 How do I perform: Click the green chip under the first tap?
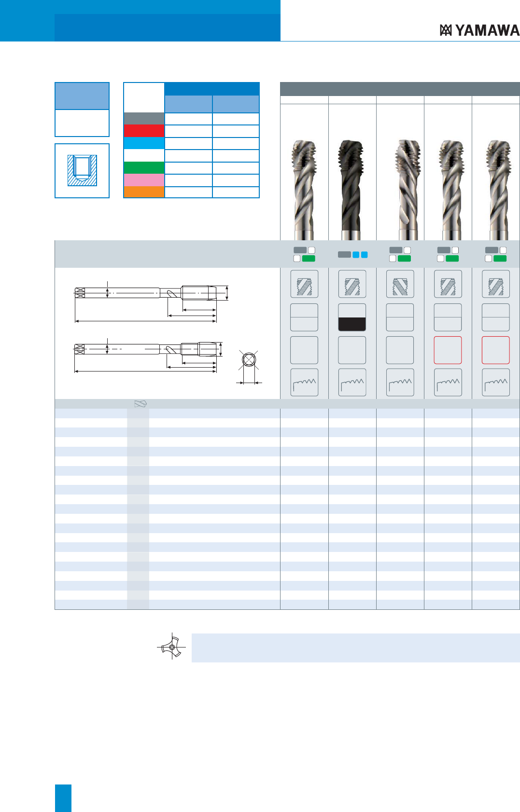click(309, 259)
